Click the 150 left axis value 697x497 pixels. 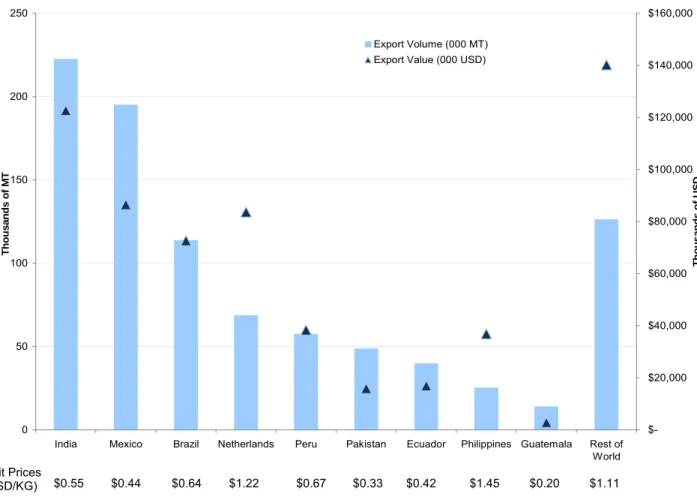click(x=19, y=180)
